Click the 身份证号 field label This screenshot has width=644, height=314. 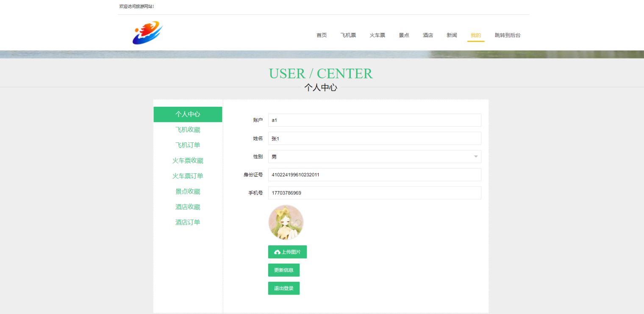(x=253, y=175)
